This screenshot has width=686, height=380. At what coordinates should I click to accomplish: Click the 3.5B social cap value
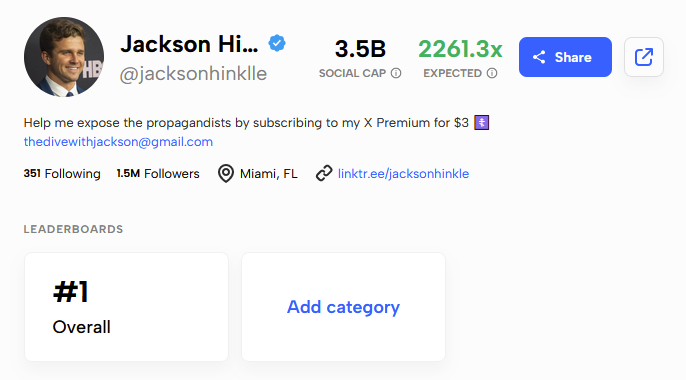point(360,49)
